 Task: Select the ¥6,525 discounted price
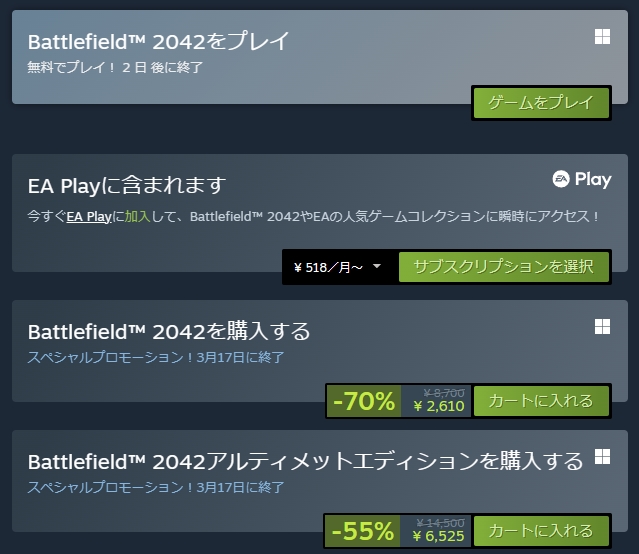(x=438, y=536)
